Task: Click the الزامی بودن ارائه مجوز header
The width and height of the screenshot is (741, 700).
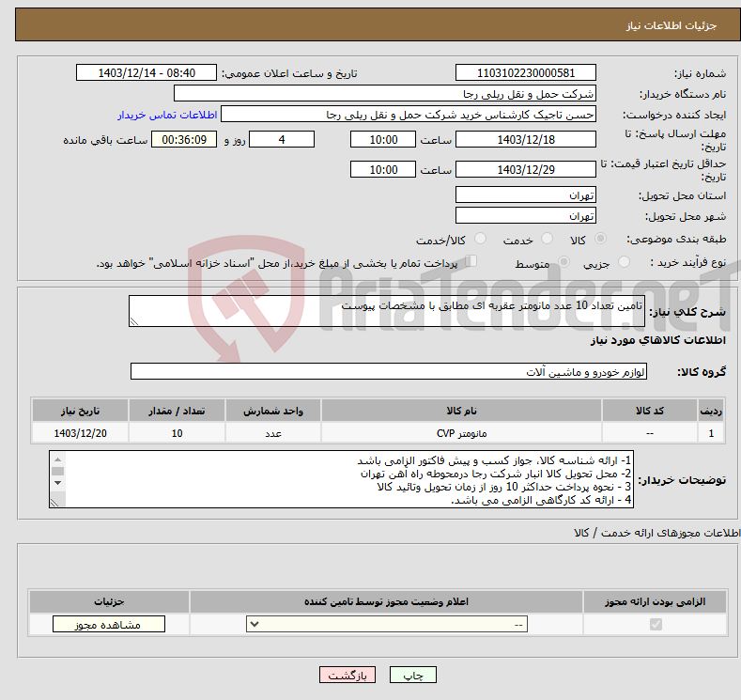Action: [x=655, y=601]
